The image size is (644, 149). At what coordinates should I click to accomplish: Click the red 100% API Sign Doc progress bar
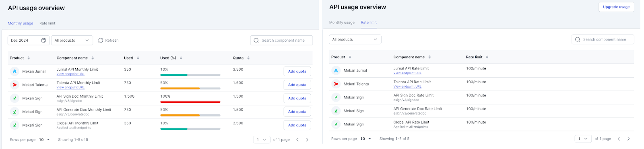click(190, 102)
